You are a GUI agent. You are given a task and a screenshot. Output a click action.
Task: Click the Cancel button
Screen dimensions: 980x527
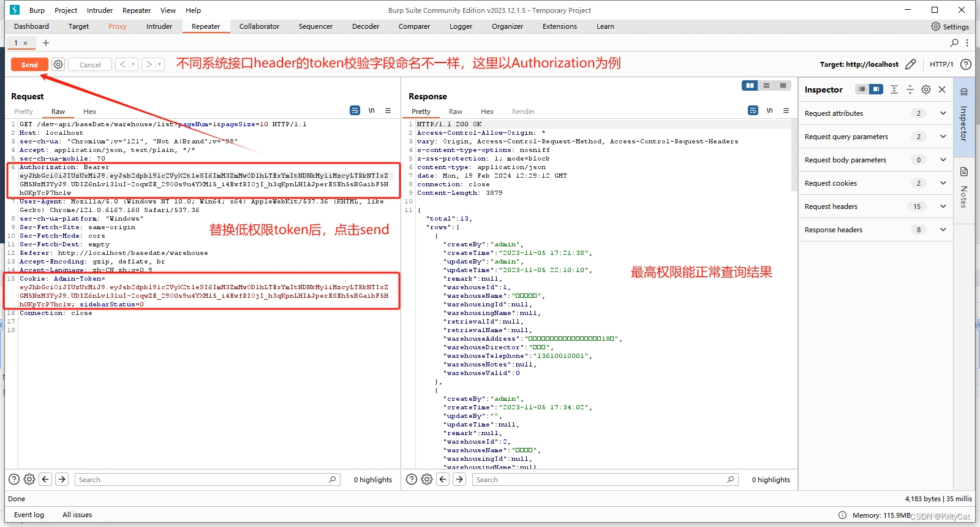pos(90,64)
